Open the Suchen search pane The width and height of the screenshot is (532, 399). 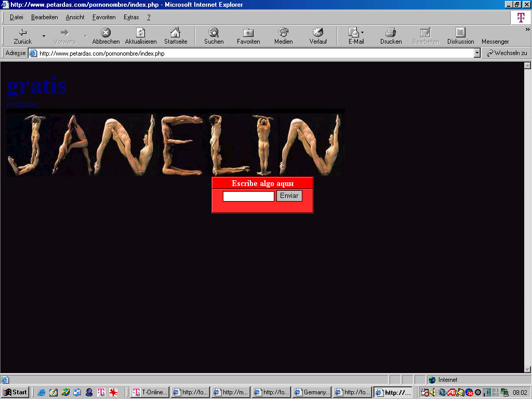click(x=214, y=33)
